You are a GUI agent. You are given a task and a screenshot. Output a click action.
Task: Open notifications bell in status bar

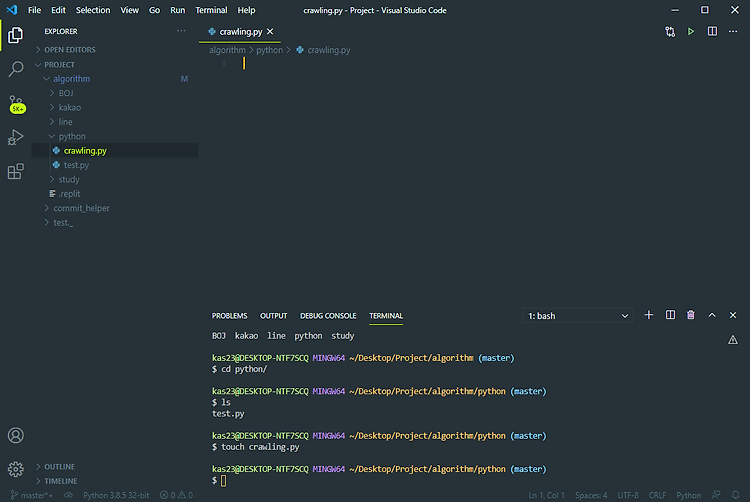(735, 495)
